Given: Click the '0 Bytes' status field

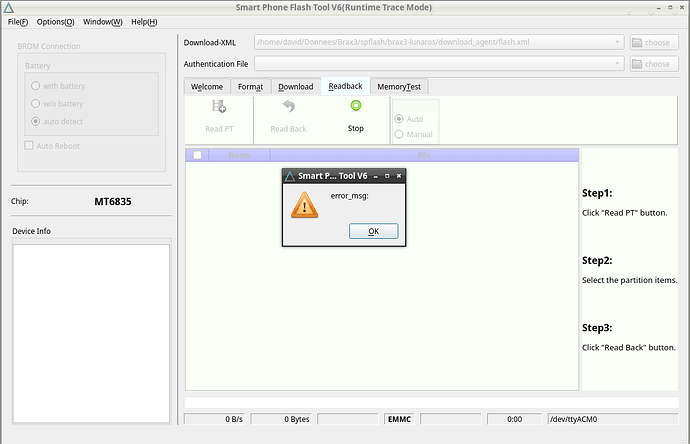Looking at the screenshot, I should 281,419.
